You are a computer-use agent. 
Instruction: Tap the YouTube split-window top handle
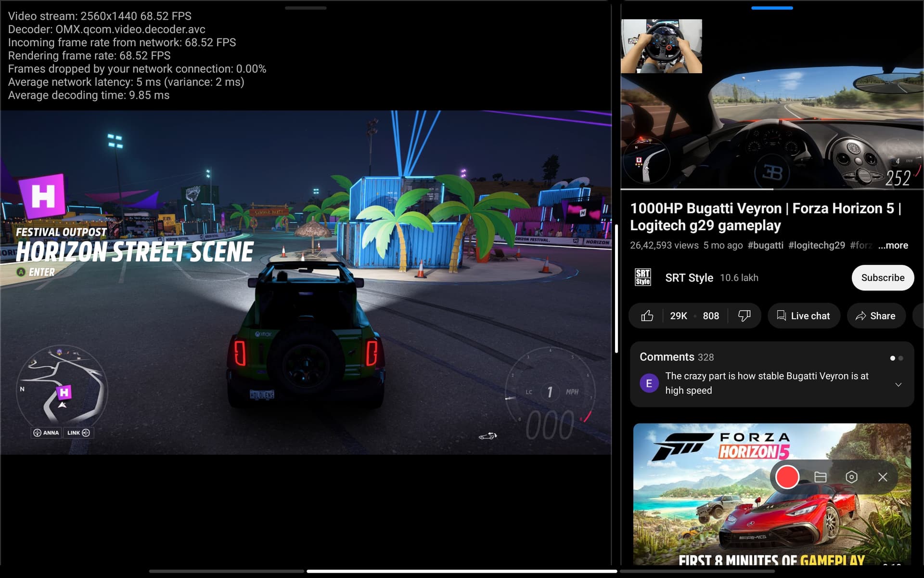point(772,8)
